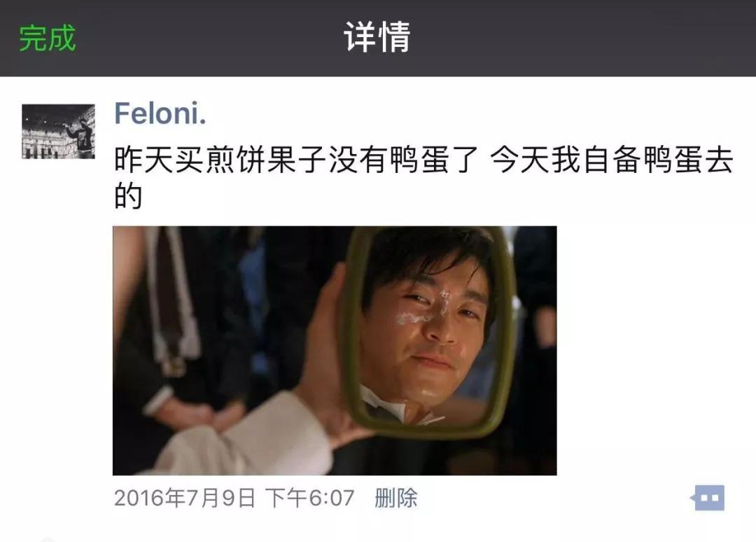The height and width of the screenshot is (542, 756).
Task: Click the lone 的 character on second line
Action: click(x=128, y=196)
